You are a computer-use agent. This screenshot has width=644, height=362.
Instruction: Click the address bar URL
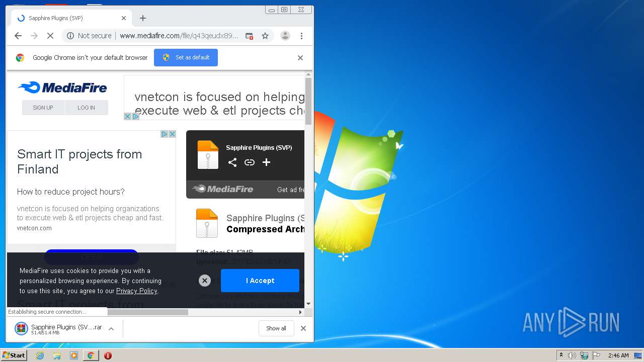tap(179, 36)
